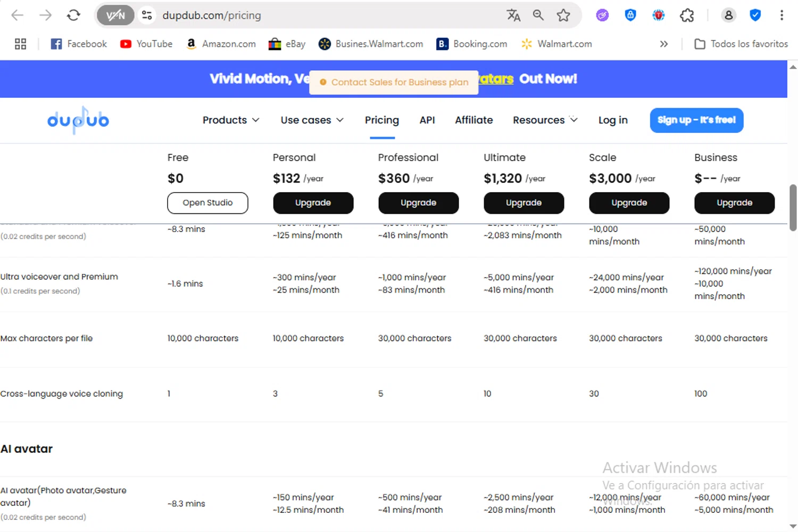Bookmark this page with the star icon

click(563, 15)
